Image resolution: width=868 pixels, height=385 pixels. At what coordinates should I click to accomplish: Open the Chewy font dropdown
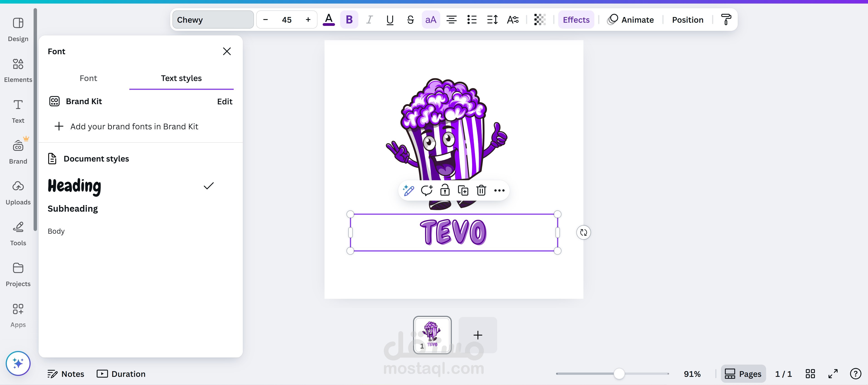[x=213, y=20]
